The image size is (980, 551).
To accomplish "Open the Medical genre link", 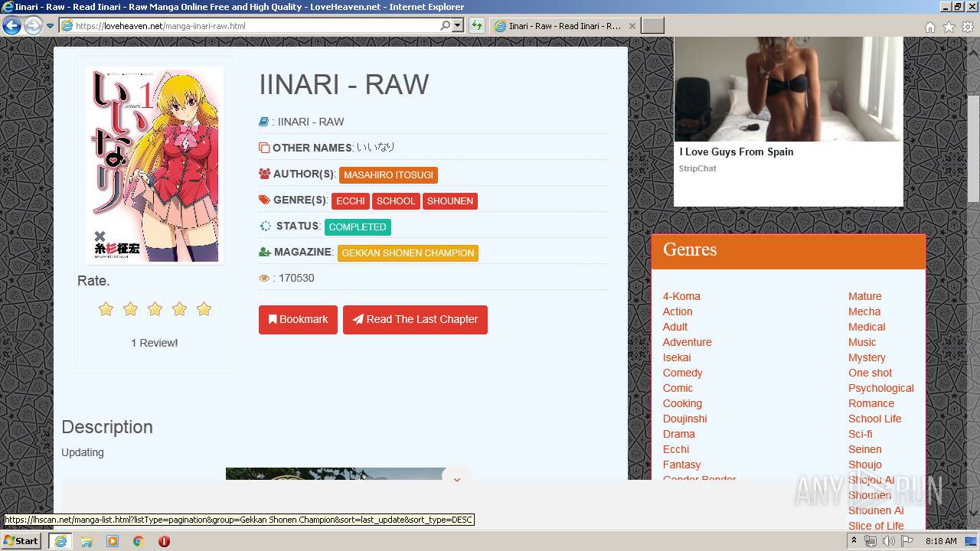I will (x=867, y=327).
